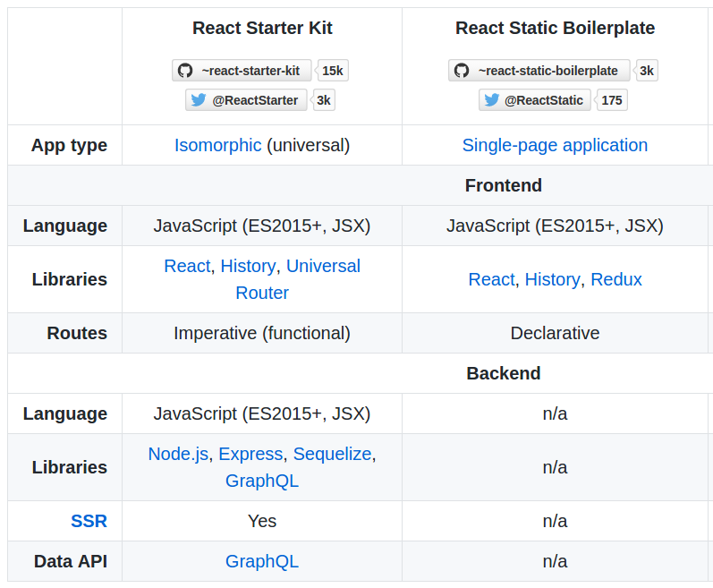Open the Single-page application link
Screen dimensions: 713x588
(555, 145)
